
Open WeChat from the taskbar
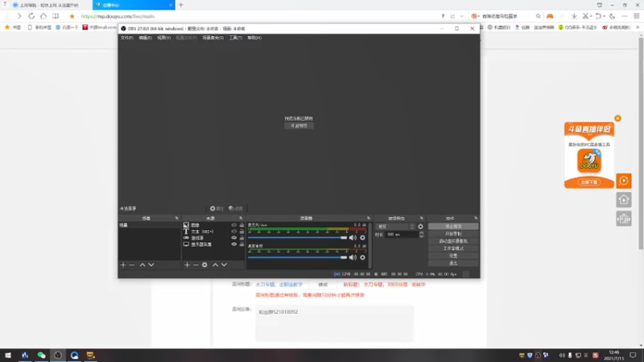point(41,356)
